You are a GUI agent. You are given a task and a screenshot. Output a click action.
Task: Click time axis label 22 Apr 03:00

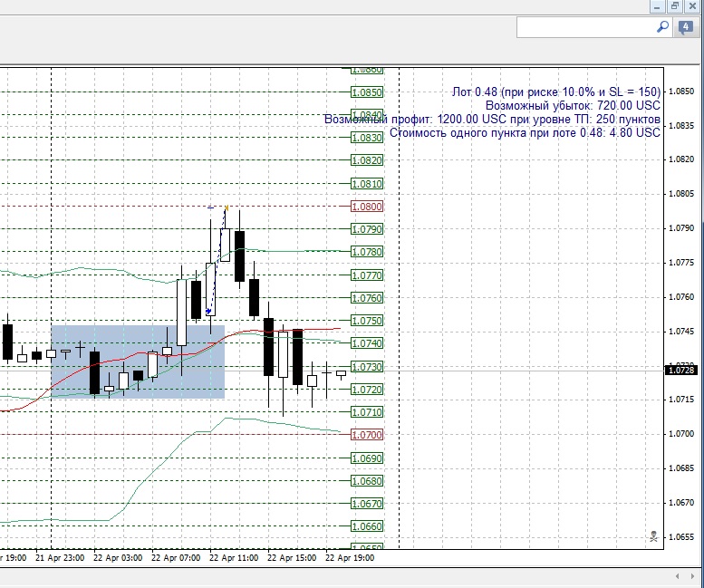click(x=118, y=558)
